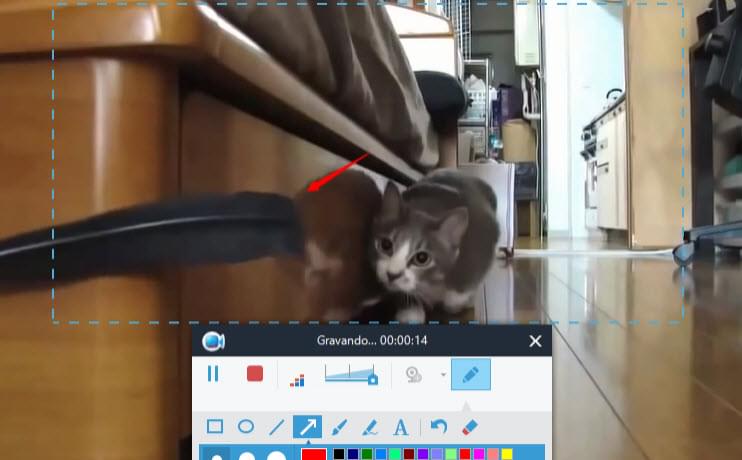Select the Brush tool
The image size is (742, 460).
(339, 427)
